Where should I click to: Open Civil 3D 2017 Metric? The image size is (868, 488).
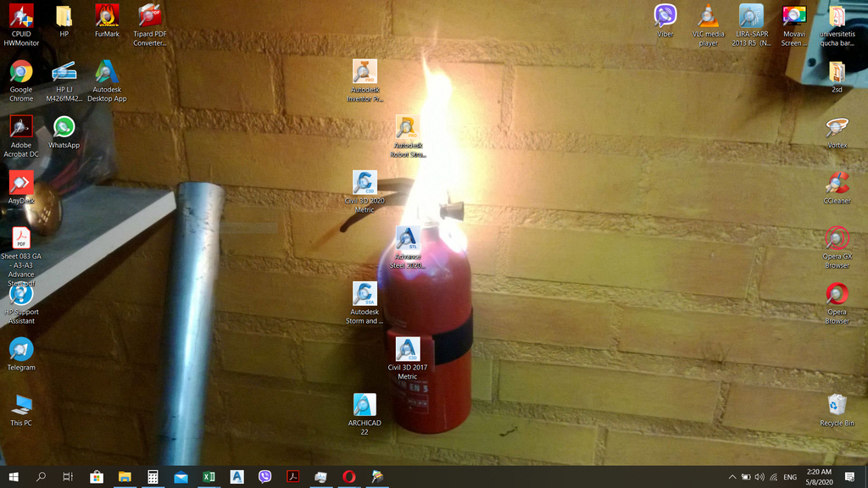(408, 358)
